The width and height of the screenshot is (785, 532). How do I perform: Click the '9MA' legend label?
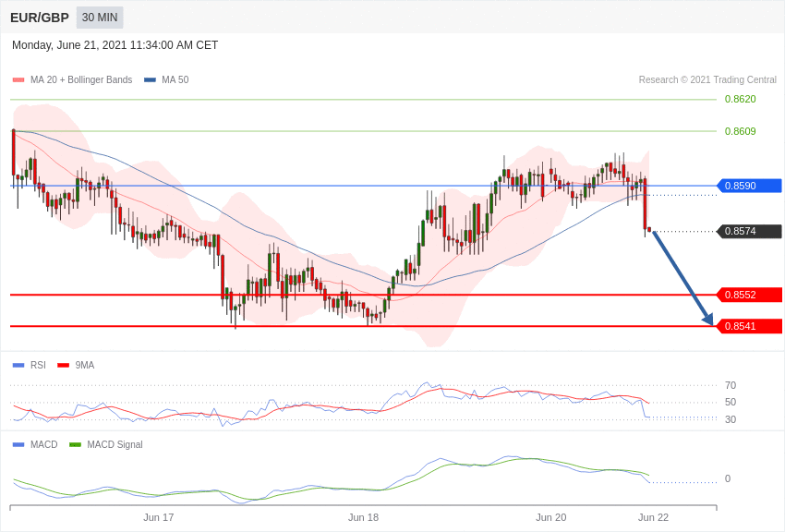tap(85, 366)
